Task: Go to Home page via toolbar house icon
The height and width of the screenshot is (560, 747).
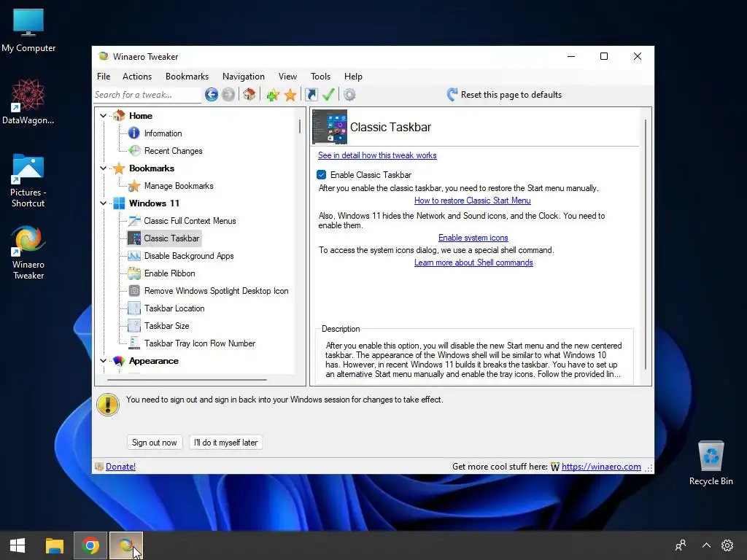Action: [x=249, y=94]
